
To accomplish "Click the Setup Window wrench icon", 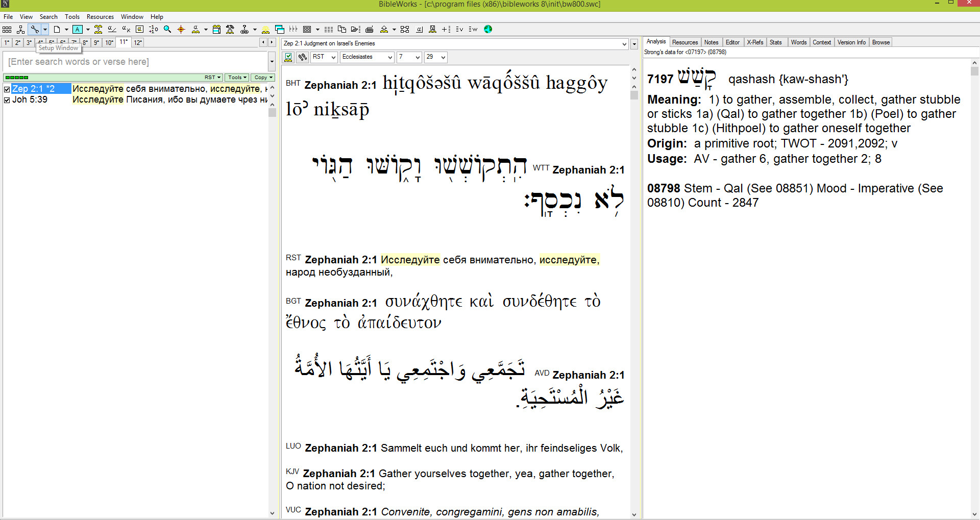I will [x=34, y=29].
